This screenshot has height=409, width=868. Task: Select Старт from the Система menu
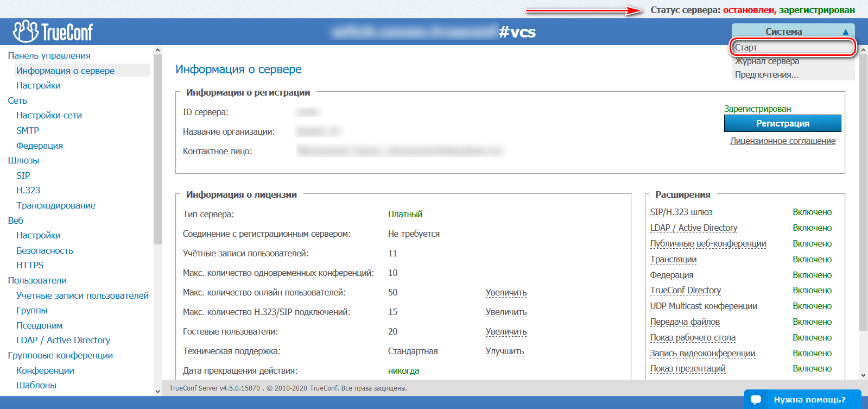793,47
